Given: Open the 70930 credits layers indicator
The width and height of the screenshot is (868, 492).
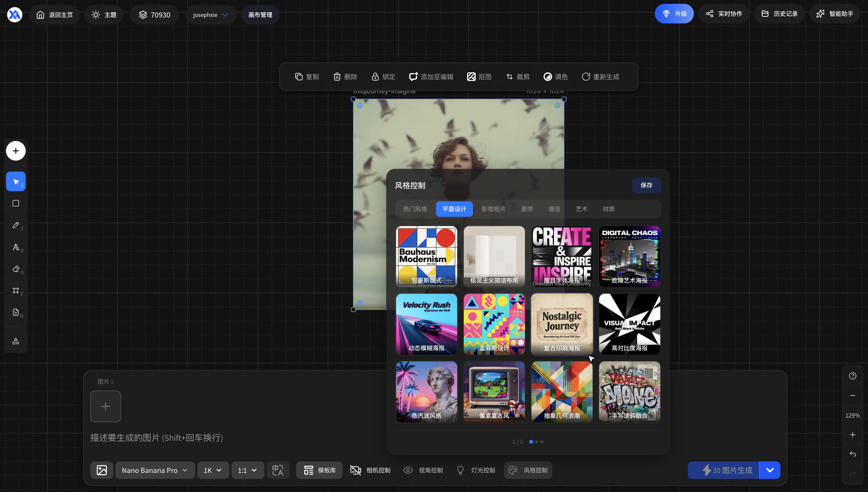Looking at the screenshot, I should pos(154,14).
